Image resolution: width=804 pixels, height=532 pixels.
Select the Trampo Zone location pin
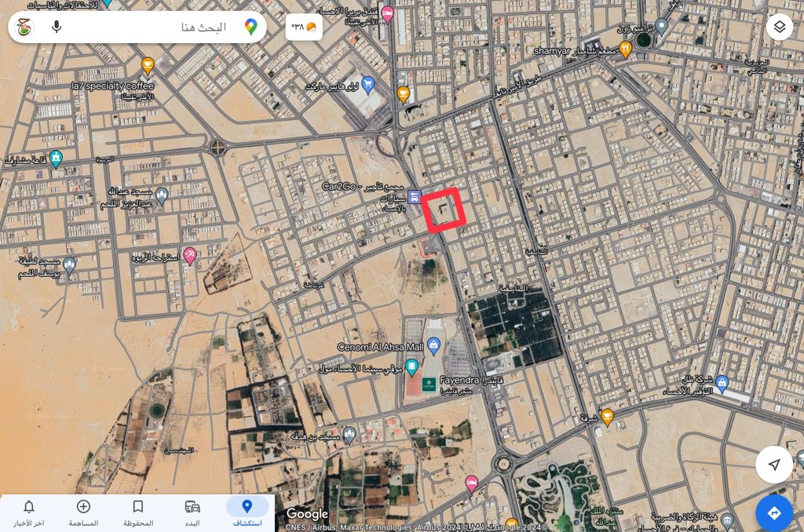(x=661, y=26)
